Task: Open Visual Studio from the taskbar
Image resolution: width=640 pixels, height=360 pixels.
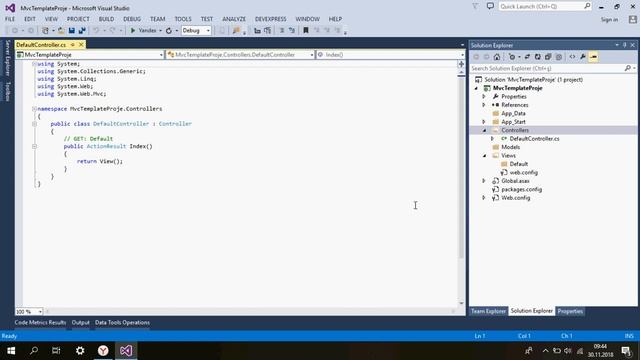Action: [x=126, y=351]
